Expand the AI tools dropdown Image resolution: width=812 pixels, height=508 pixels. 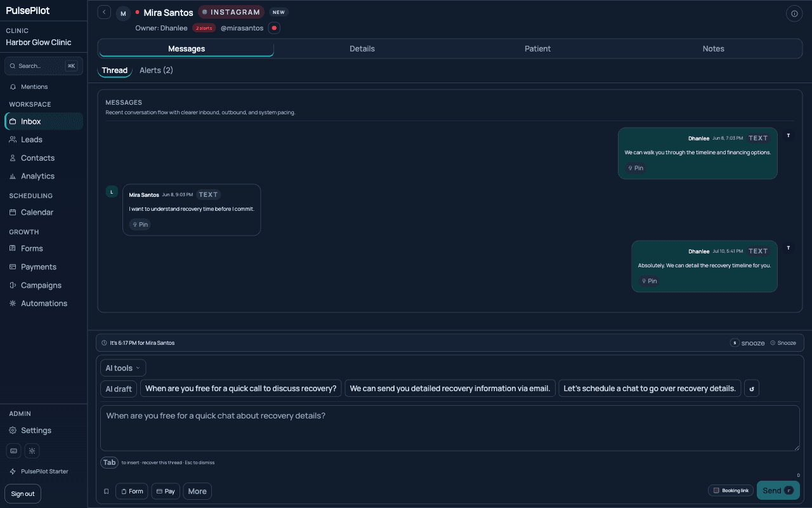[123, 368]
